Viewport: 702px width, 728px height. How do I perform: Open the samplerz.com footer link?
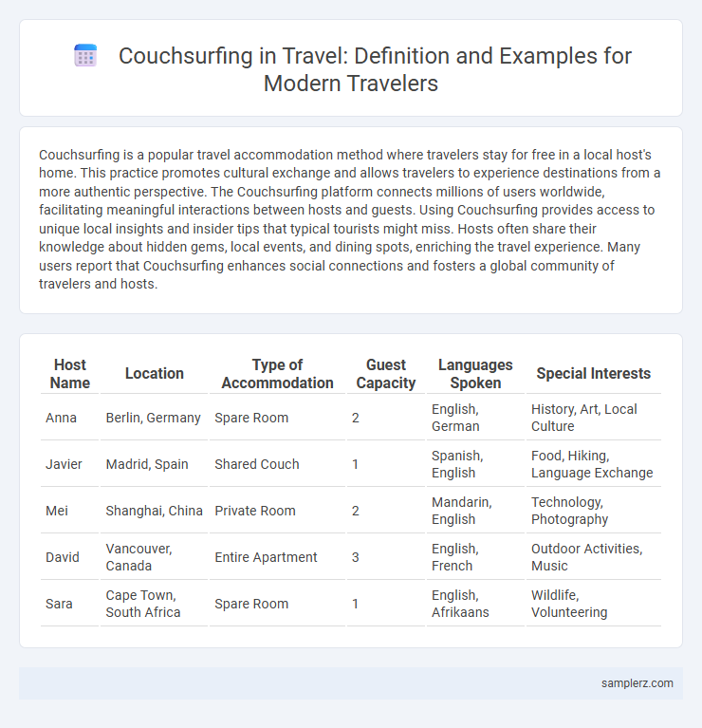637,683
